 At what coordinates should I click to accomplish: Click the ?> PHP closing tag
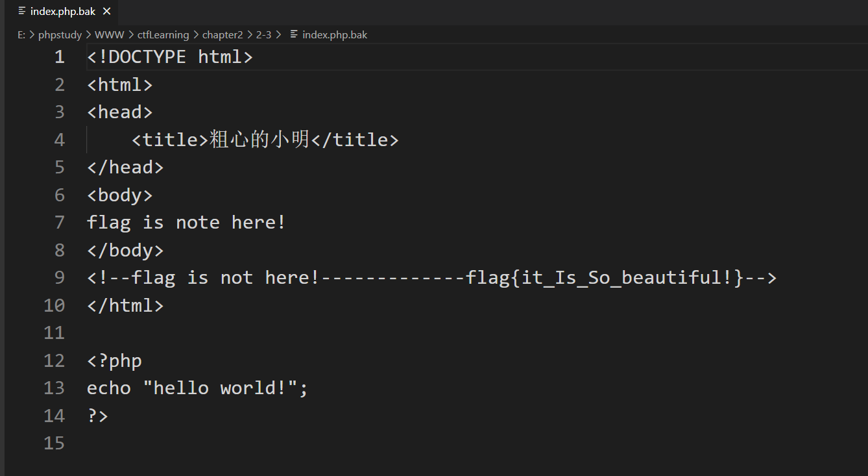point(98,416)
